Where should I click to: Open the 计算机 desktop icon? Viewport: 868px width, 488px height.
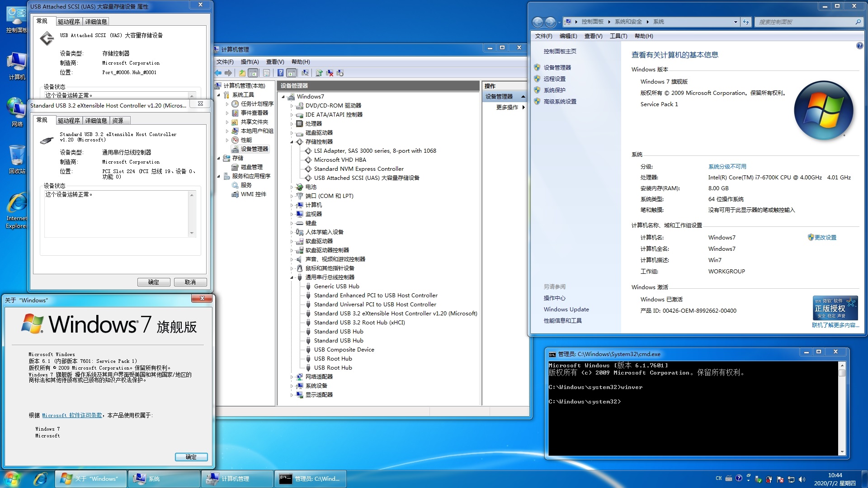(17, 66)
